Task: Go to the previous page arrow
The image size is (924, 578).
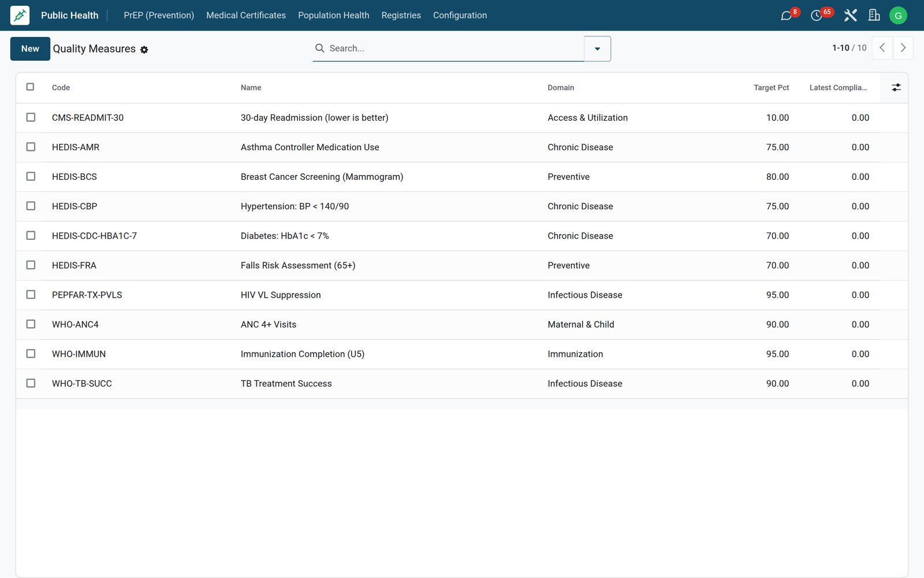Action: [882, 48]
